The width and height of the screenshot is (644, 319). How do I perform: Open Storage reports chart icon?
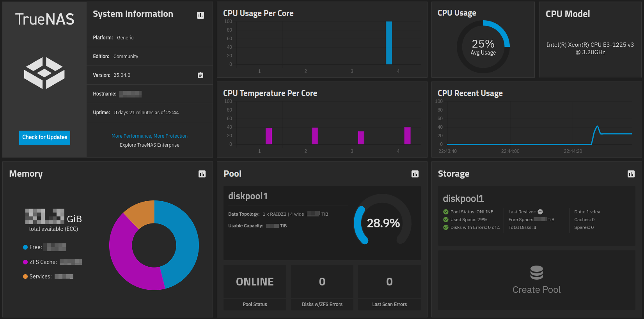[631, 174]
